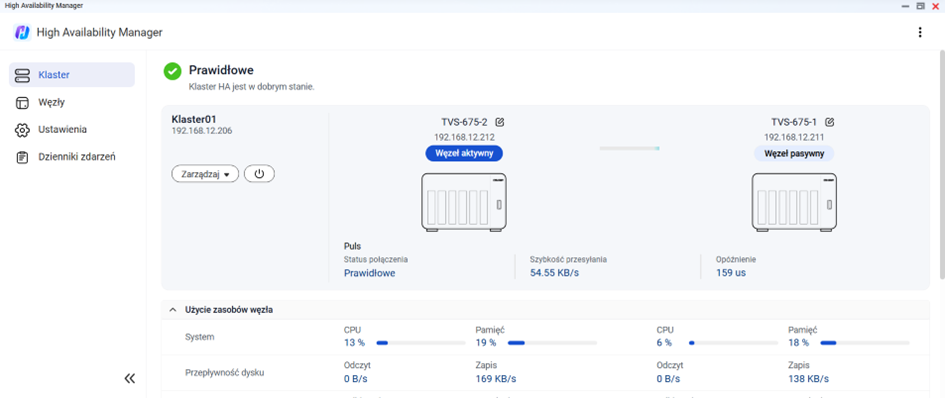Click the 138 KB/s write value
The height and width of the screenshot is (398, 945).
click(808, 379)
